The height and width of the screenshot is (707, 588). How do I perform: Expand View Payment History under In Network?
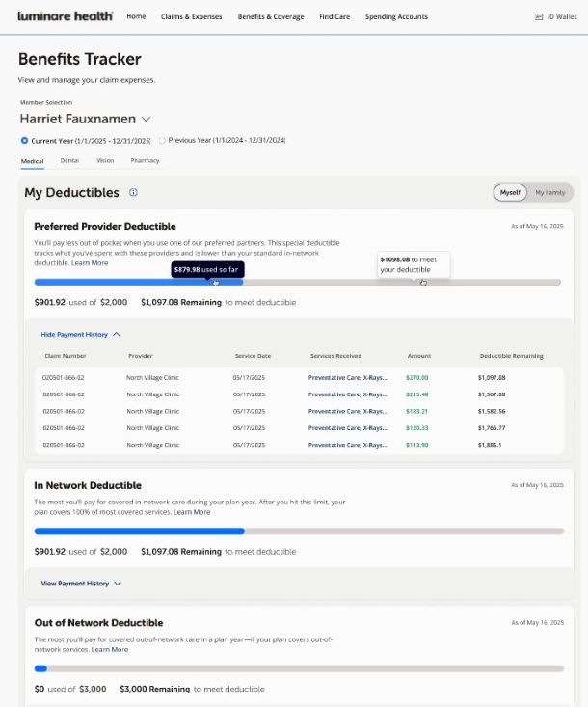pyautogui.click(x=81, y=584)
